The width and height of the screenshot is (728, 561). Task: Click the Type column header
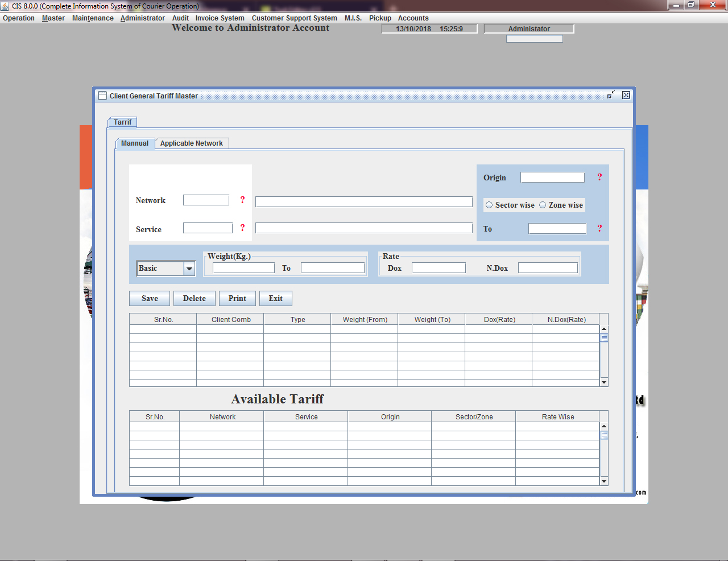coord(297,320)
